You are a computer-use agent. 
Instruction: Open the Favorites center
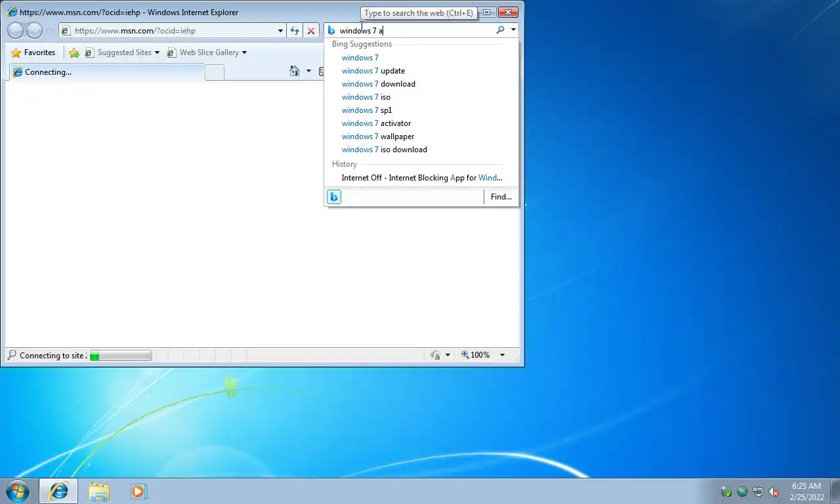[x=33, y=52]
